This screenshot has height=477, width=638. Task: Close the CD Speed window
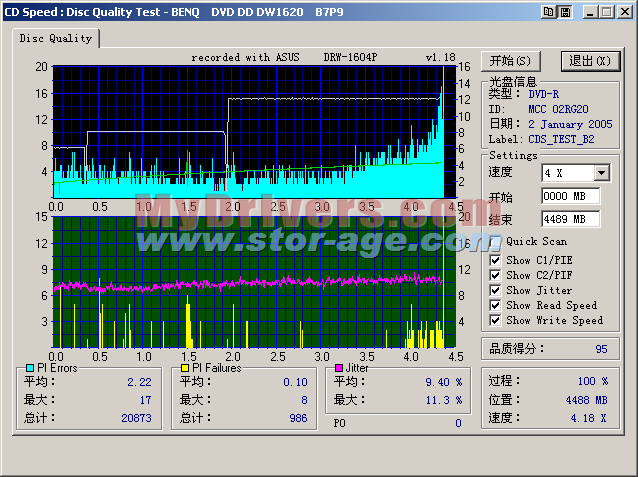(x=624, y=11)
